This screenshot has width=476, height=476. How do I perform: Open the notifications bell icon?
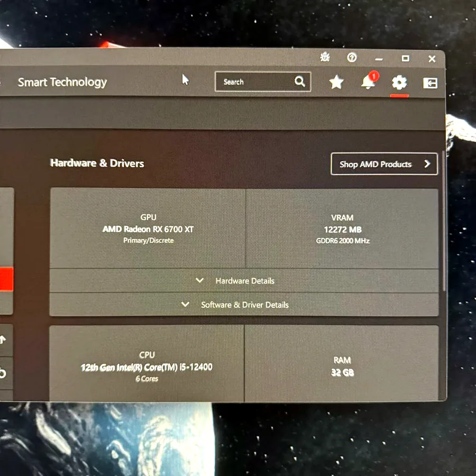click(x=369, y=81)
